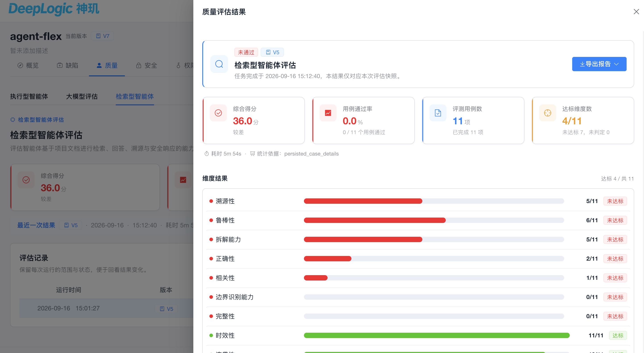Click the 达标 tag in 时效性 row

click(x=618, y=335)
